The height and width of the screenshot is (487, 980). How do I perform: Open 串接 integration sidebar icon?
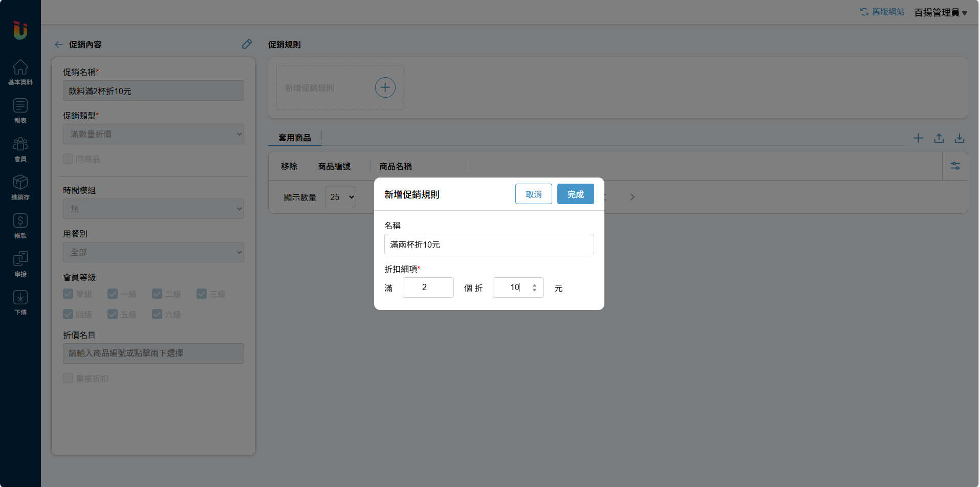point(20,264)
